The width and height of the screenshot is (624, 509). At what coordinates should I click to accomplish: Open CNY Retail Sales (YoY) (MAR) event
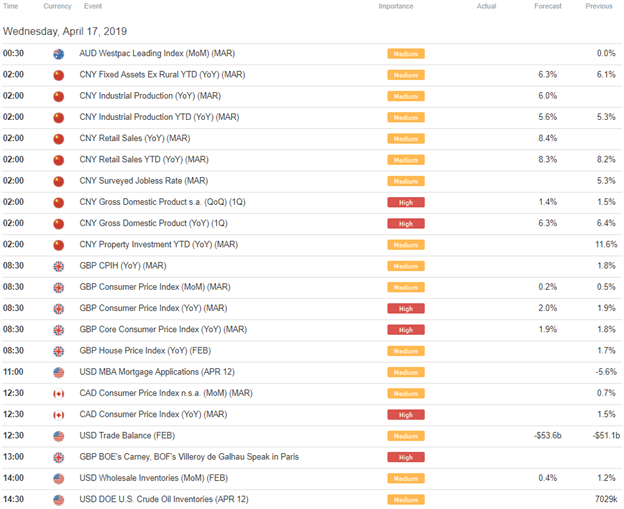135,138
